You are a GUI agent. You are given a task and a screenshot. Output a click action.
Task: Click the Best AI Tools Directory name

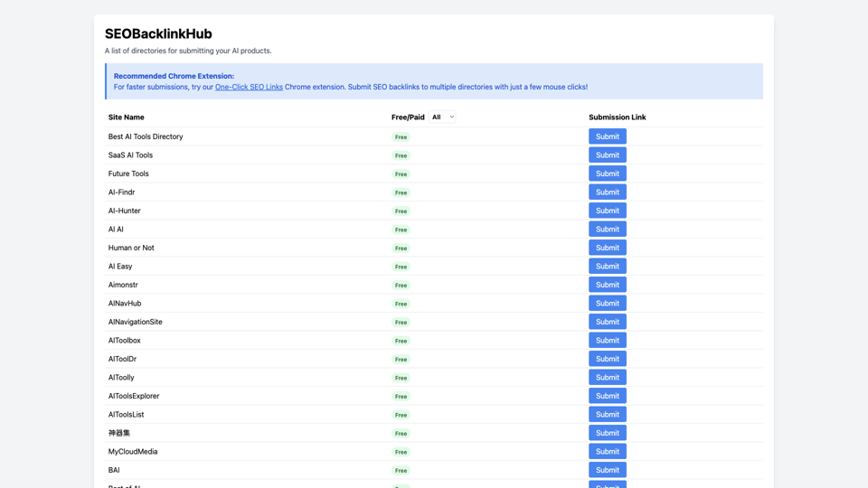(x=146, y=136)
